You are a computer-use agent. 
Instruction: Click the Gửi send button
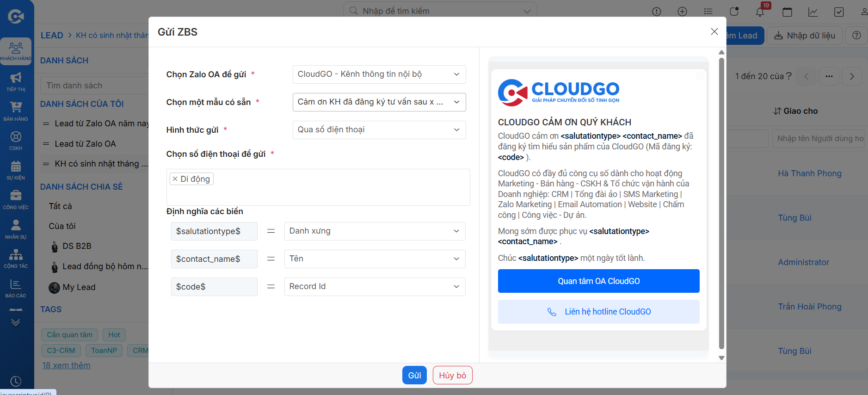point(414,375)
